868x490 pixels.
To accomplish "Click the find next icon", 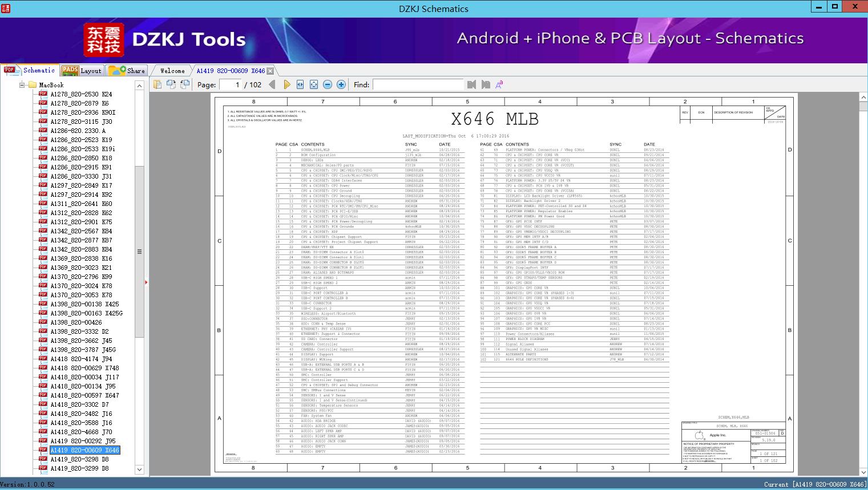I will pyautogui.click(x=486, y=84).
